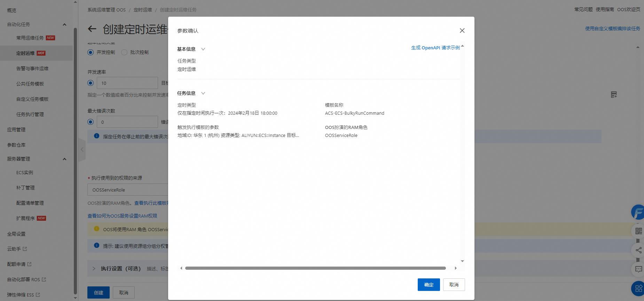Click the add-list icon on right side
644x301 pixels.
(x=614, y=95)
